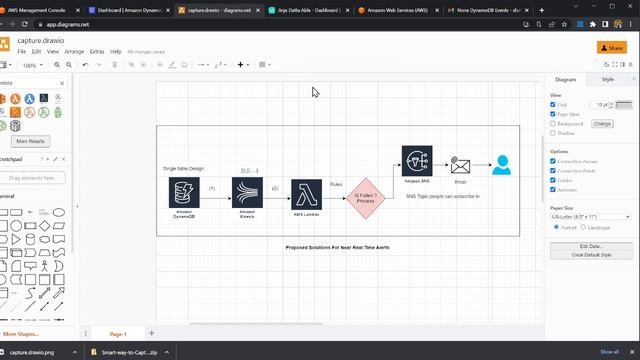
Task: Pick the diamond shape in General
Action: point(44,226)
